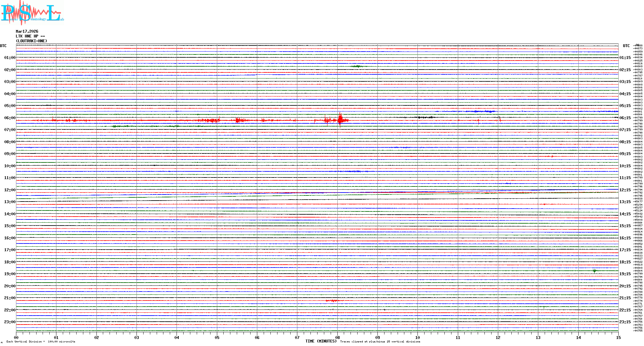Click the large red earthquake burst near minute 08

[340, 120]
